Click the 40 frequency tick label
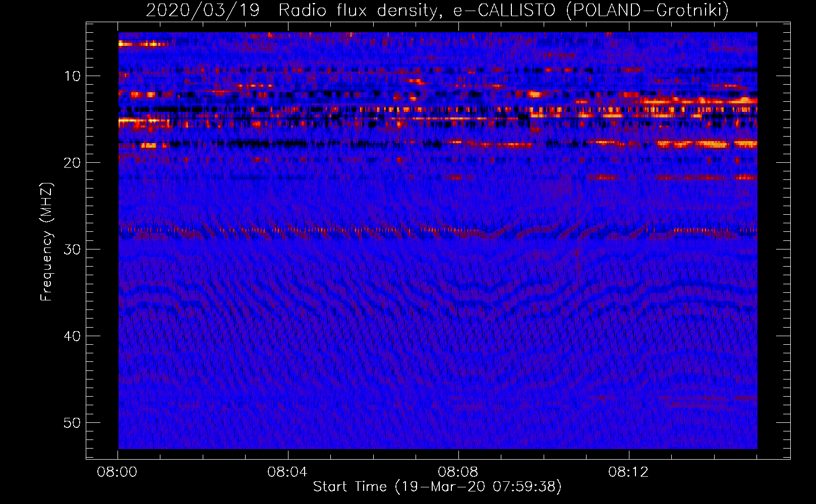 (x=73, y=336)
